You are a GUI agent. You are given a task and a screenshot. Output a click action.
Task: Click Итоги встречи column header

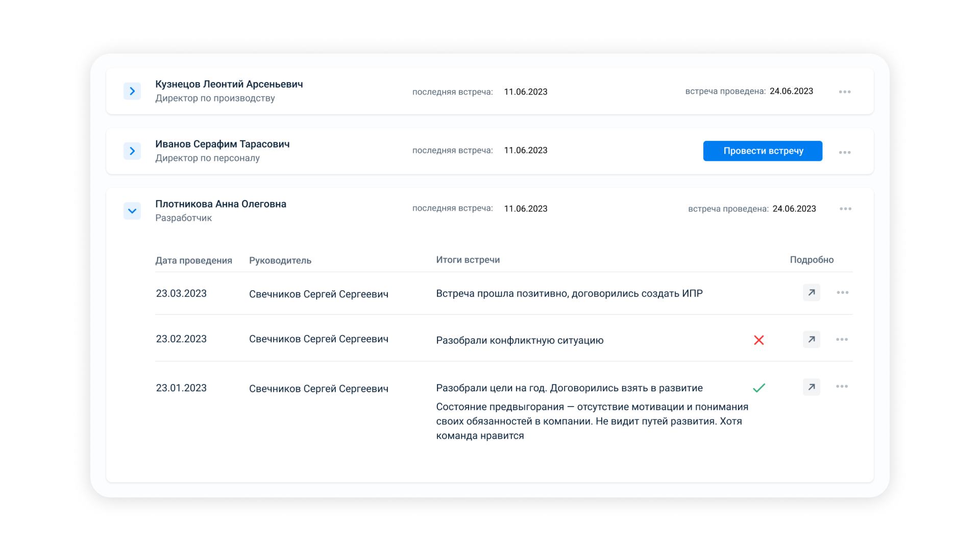tap(468, 260)
